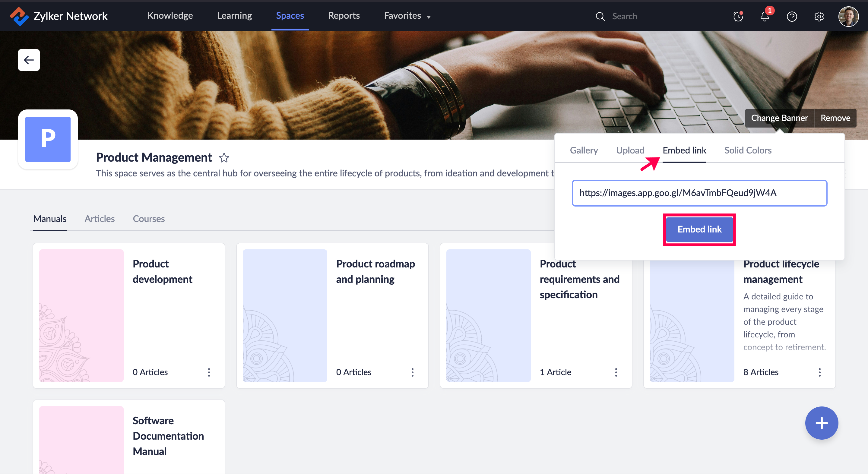Open Product lifecycle management title
This screenshot has width=868, height=474.
coord(781,272)
